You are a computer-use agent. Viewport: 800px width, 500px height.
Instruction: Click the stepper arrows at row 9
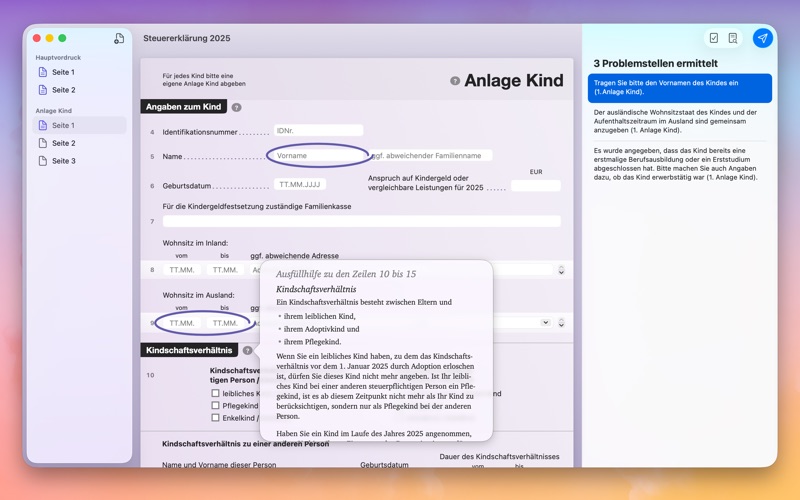pos(561,323)
